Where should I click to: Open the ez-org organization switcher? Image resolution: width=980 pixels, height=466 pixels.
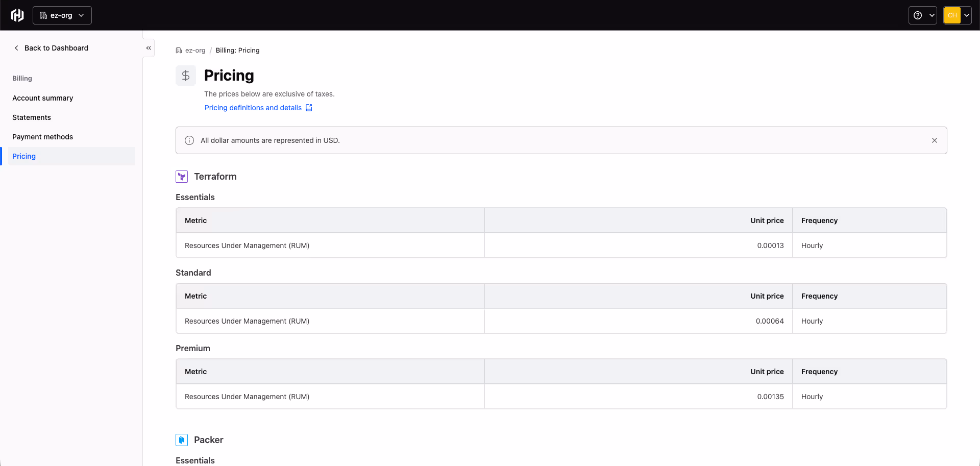point(62,15)
